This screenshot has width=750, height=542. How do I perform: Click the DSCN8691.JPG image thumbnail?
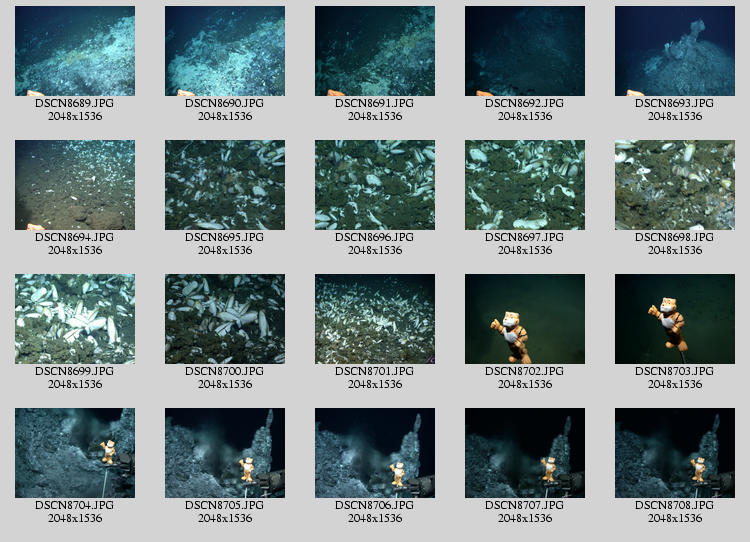(375, 51)
